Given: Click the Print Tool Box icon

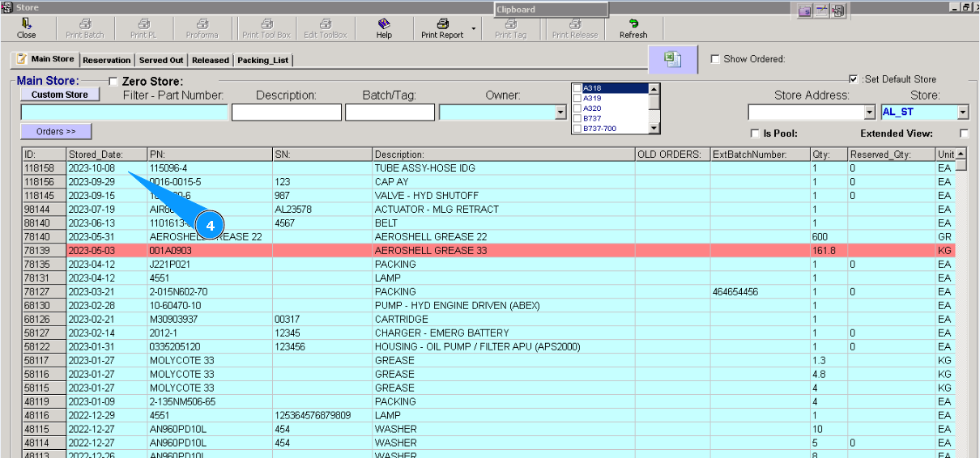Looking at the screenshot, I should coord(266,28).
